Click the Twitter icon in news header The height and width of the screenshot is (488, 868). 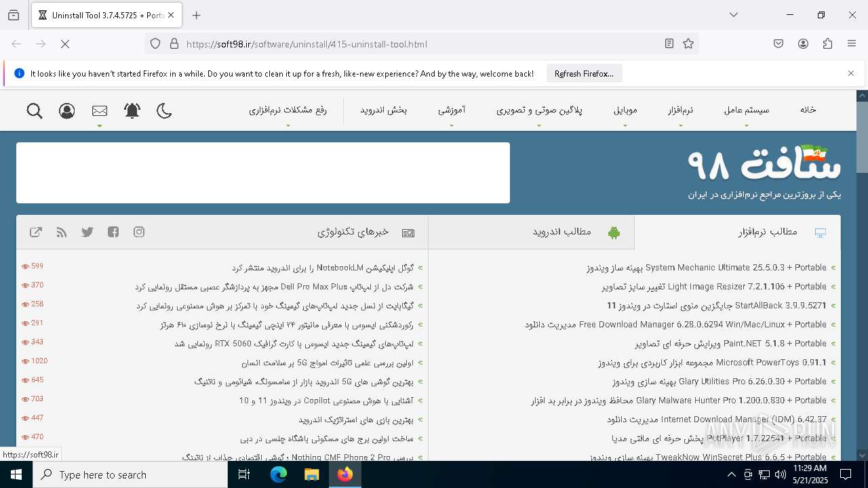87,232
